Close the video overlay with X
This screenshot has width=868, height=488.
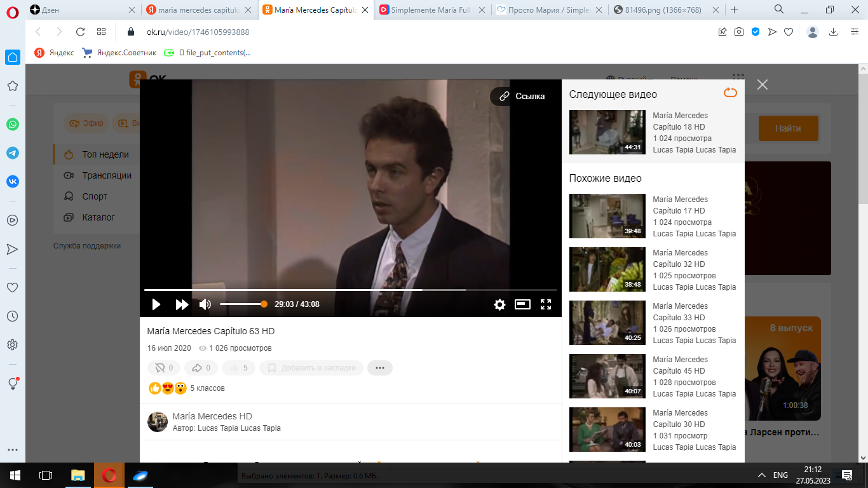[x=763, y=85]
